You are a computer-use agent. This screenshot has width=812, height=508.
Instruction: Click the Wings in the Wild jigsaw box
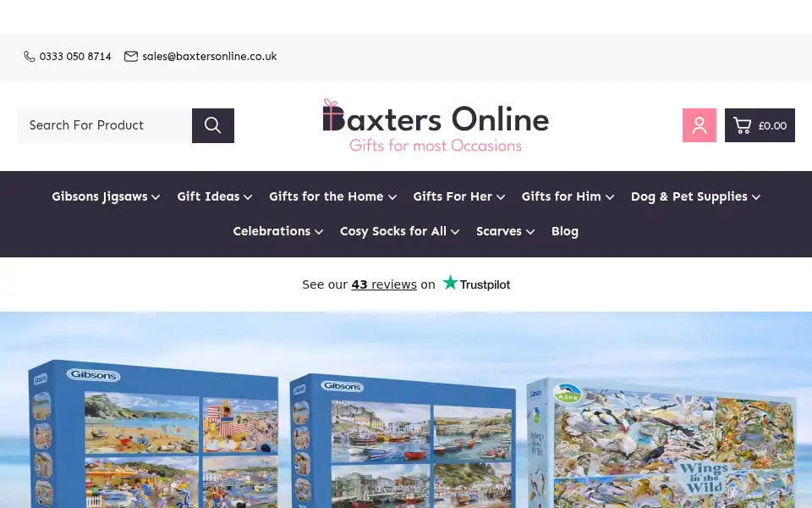tap(661, 443)
